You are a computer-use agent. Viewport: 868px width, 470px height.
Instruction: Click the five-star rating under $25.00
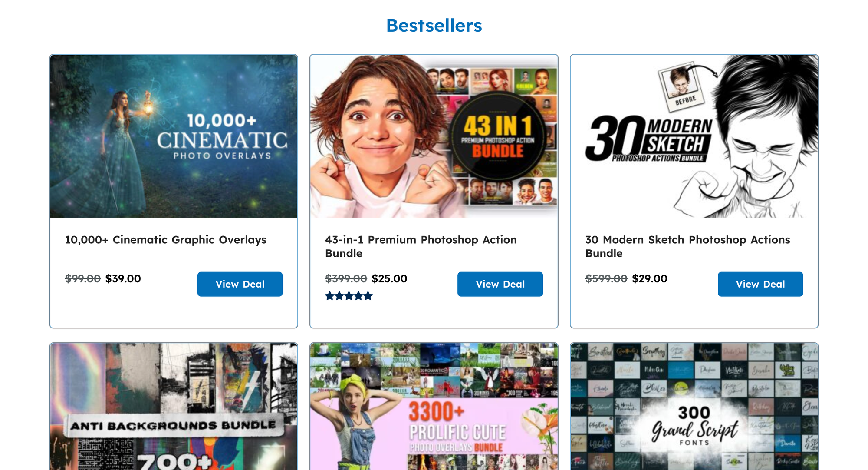[349, 296]
